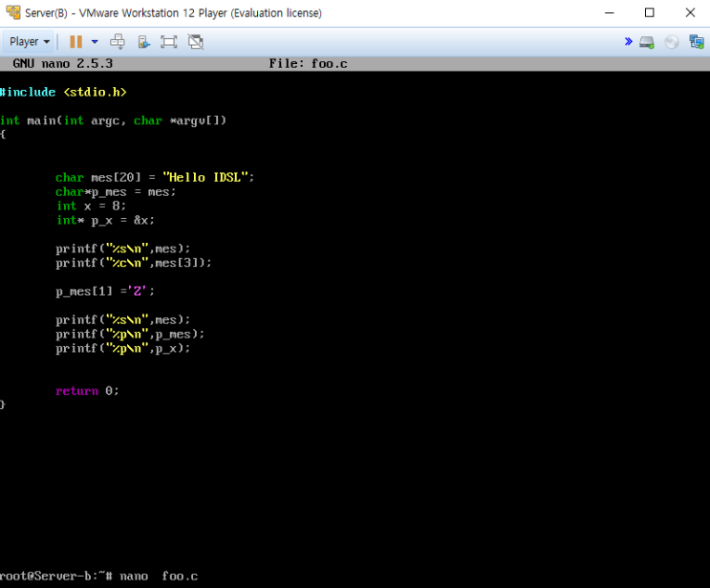Click the return 0; statement

coord(87,391)
